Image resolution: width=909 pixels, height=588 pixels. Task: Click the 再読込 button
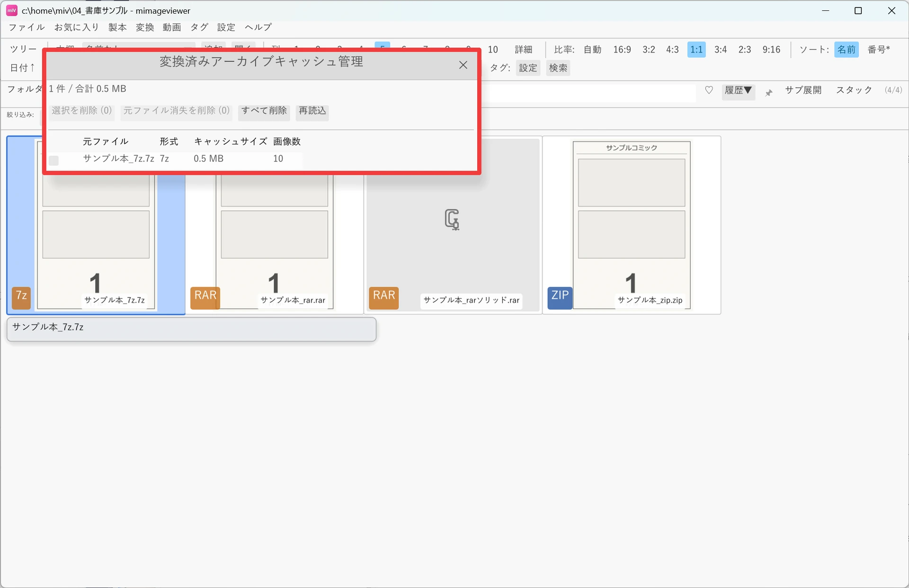click(312, 111)
